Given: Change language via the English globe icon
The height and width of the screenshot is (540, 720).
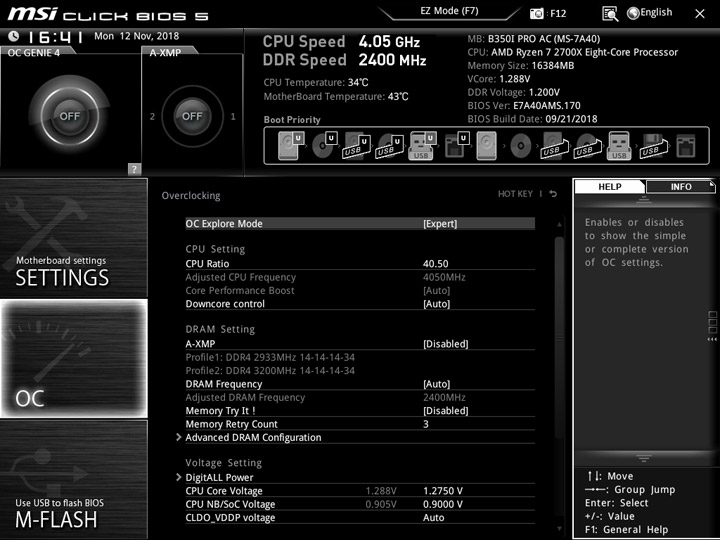Looking at the screenshot, I should pyautogui.click(x=633, y=13).
